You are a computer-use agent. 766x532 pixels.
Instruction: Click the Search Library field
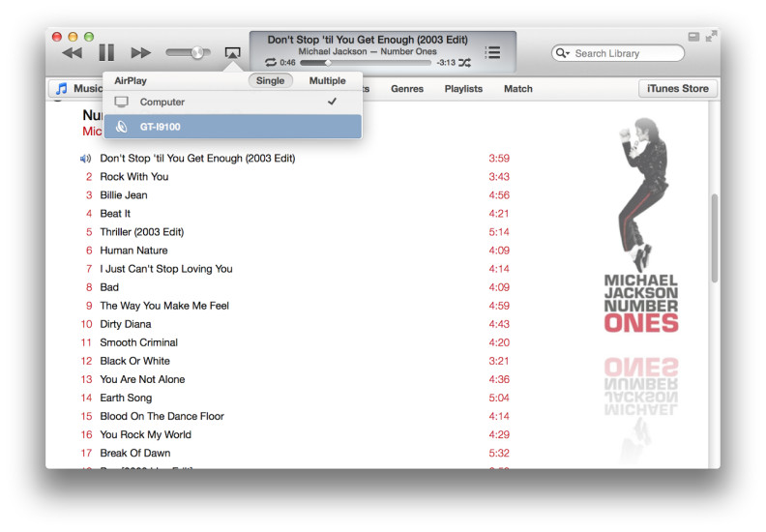click(x=609, y=54)
